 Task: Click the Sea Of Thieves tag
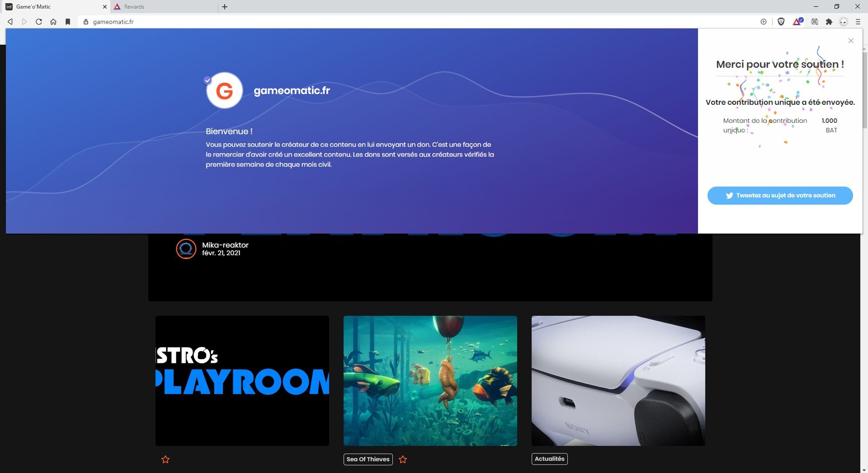(x=368, y=459)
